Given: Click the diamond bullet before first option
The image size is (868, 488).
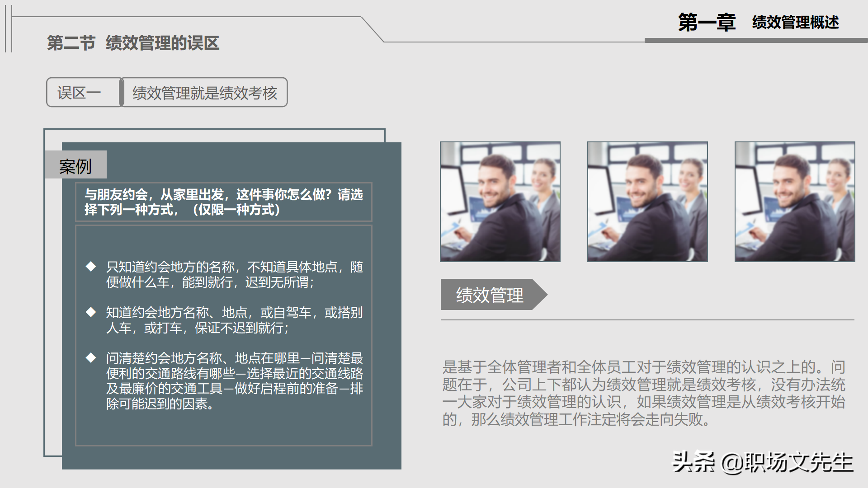Looking at the screenshot, I should coord(90,267).
